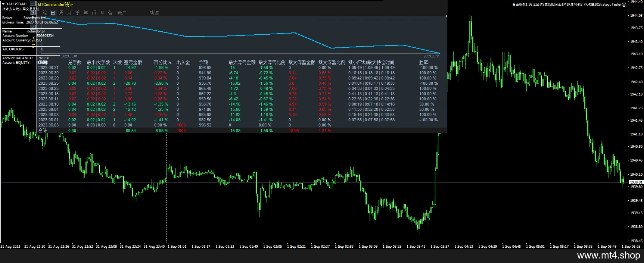Click the -28.78 loss value
The width and height of the screenshot is (644, 263).
pos(130,83)
